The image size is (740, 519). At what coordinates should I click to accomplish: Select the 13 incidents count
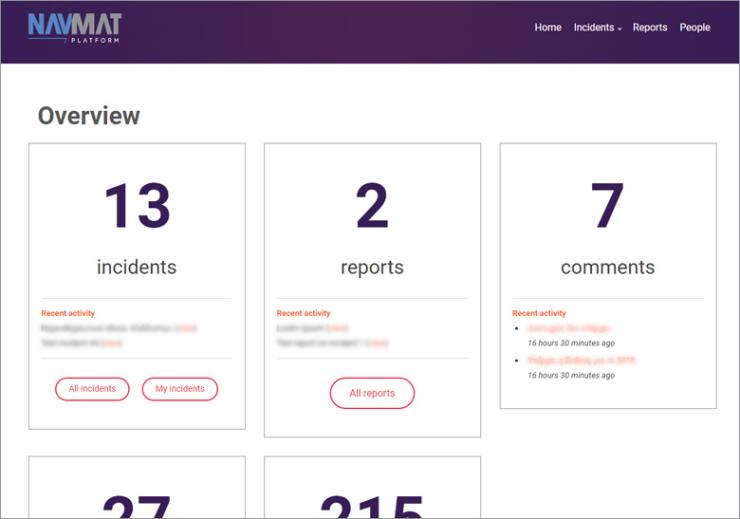tap(137, 206)
